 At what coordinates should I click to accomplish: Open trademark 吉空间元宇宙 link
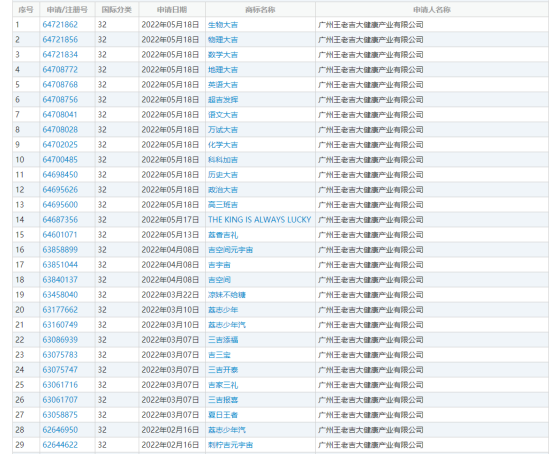click(x=230, y=250)
